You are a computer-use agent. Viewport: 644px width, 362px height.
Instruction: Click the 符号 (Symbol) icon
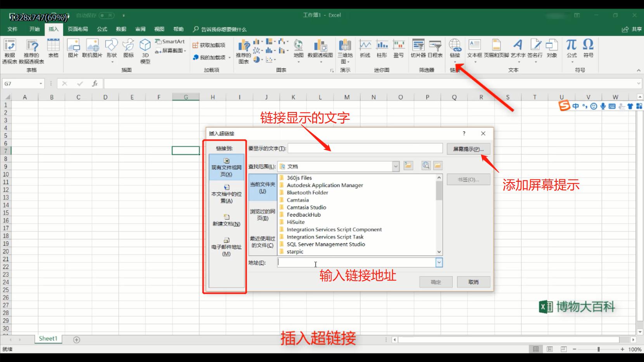pos(588,48)
